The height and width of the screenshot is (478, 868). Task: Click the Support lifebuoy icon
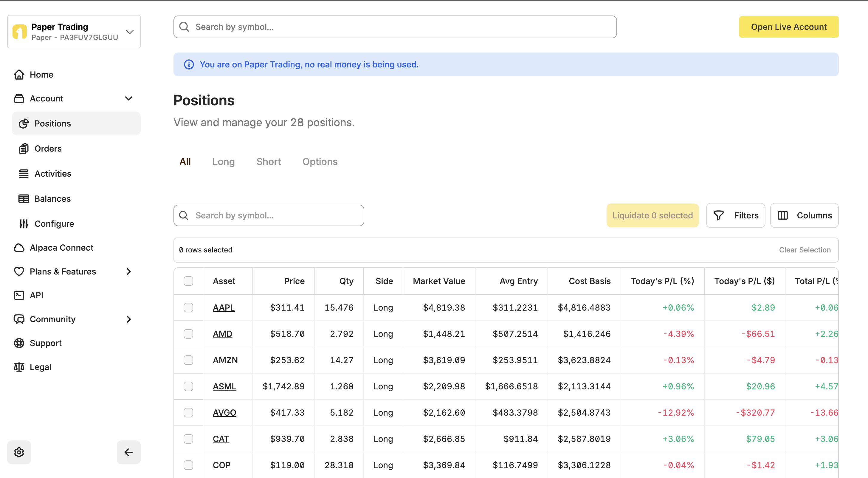click(x=19, y=343)
